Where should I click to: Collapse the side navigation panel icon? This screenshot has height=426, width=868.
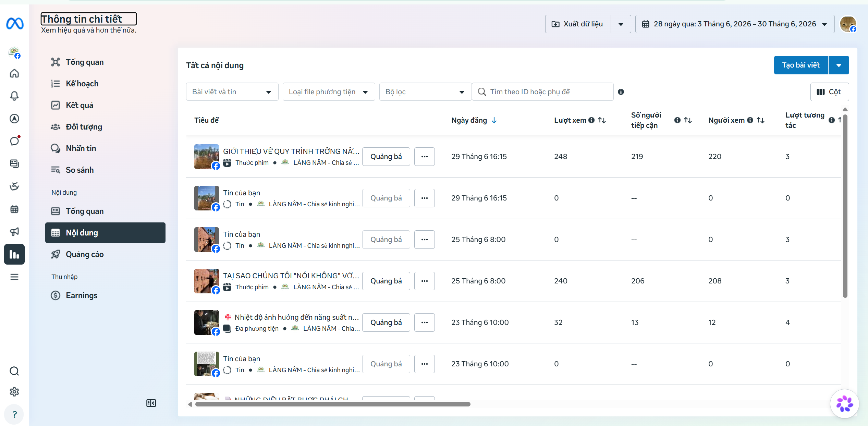(151, 403)
